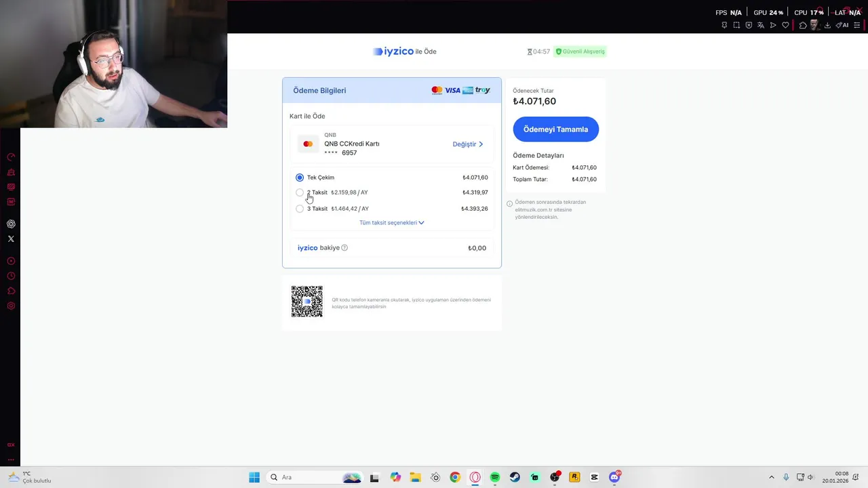The height and width of the screenshot is (488, 868).
Task: Open the pinboard pin icon in toolbar
Action: (x=724, y=25)
